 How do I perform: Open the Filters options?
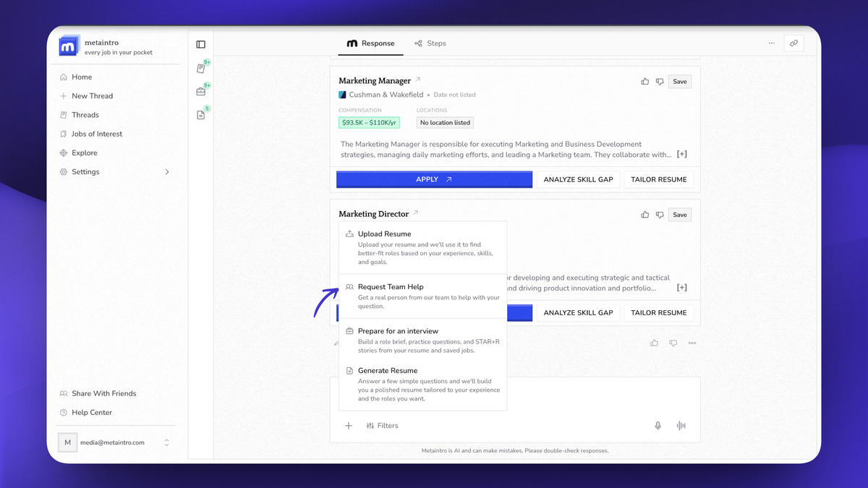(x=383, y=426)
